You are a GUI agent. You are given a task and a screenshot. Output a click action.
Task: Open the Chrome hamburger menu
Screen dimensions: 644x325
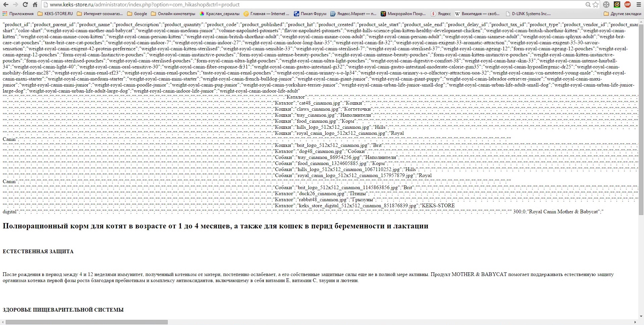click(x=638, y=5)
